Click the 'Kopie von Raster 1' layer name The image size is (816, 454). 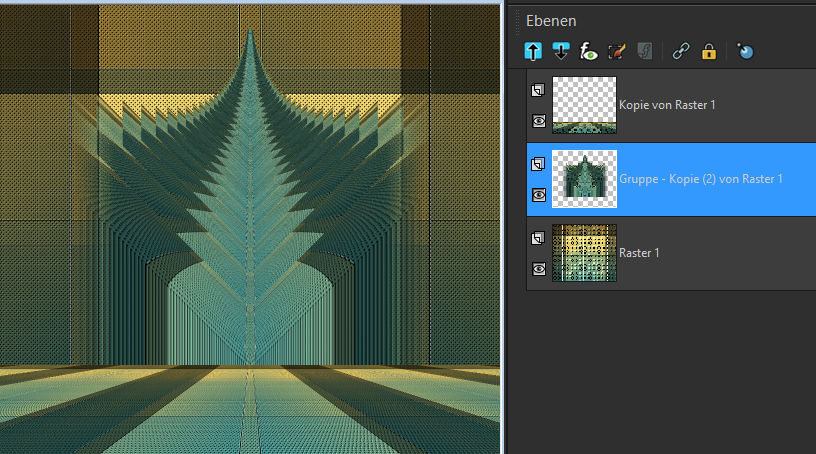[667, 105]
